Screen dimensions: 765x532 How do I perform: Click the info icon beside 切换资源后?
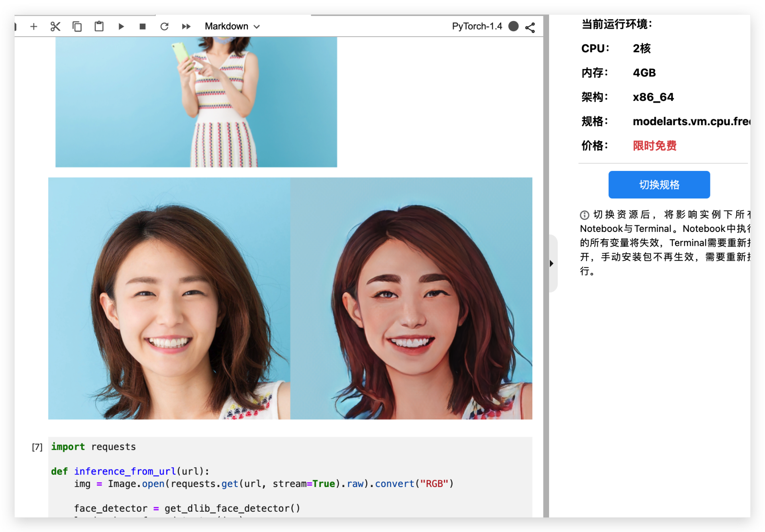pyautogui.click(x=585, y=215)
